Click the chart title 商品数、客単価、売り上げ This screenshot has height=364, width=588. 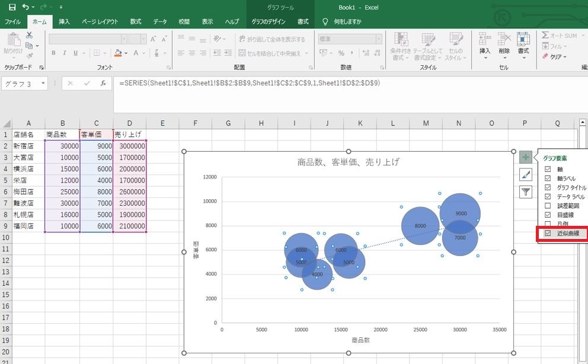tap(348, 162)
